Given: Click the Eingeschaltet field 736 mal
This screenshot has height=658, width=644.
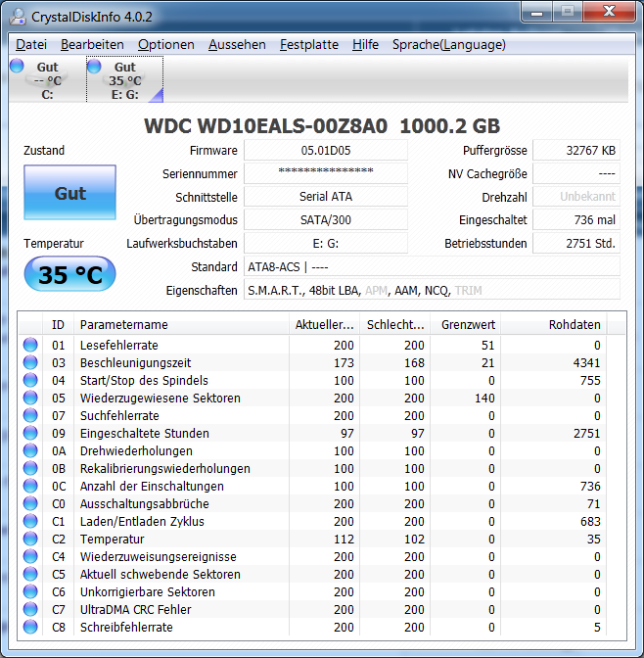Looking at the screenshot, I should coord(576,219).
